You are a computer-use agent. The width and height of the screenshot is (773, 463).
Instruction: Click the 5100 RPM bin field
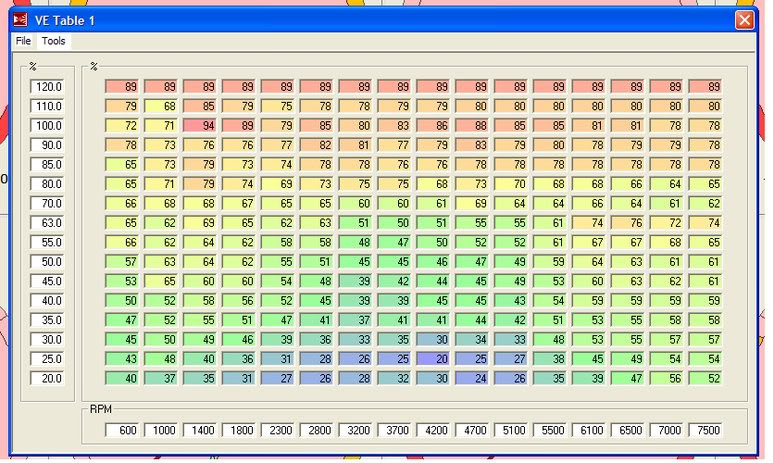click(x=511, y=430)
